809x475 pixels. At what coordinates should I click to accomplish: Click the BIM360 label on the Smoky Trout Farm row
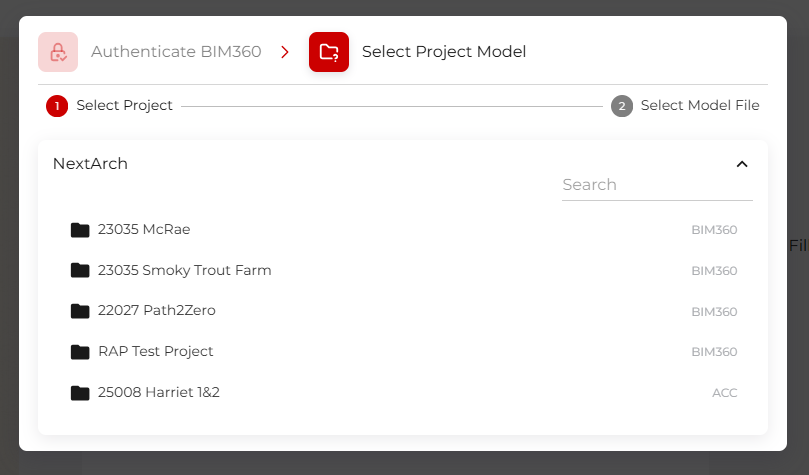pyautogui.click(x=714, y=271)
